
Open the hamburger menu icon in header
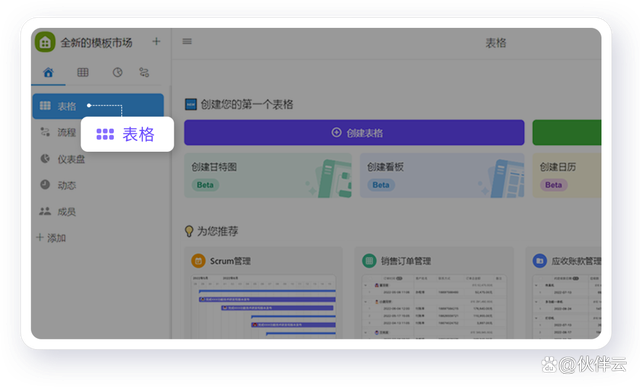pyautogui.click(x=187, y=41)
